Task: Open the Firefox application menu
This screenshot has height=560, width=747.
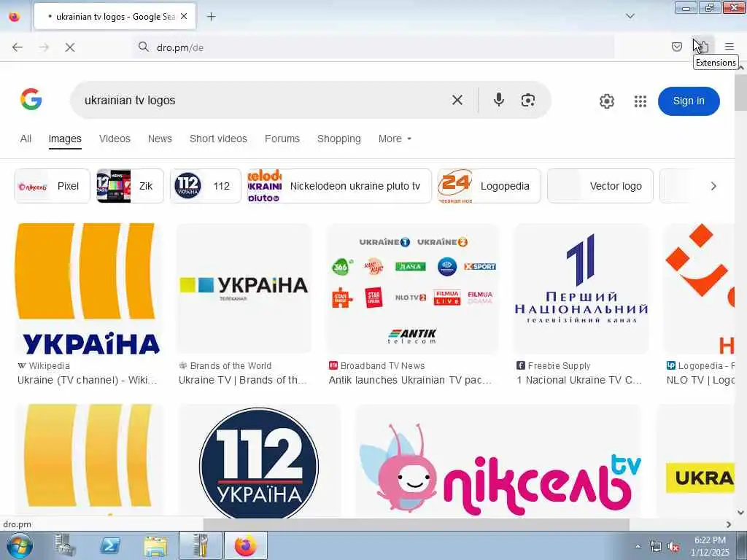Action: [729, 47]
